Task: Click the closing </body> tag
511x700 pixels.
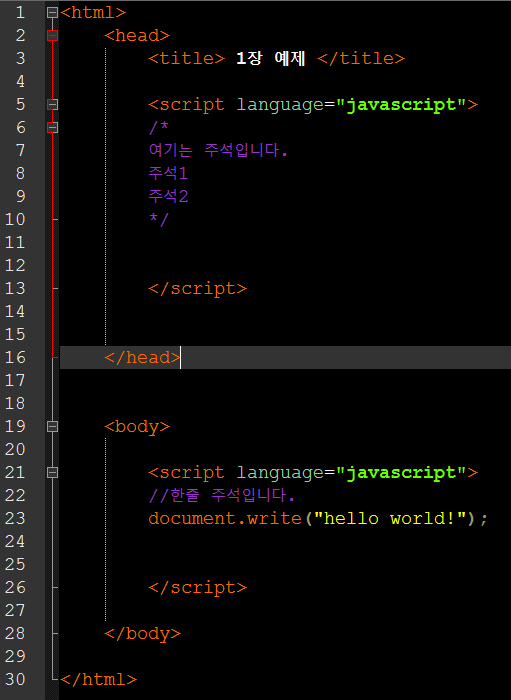Action: (x=142, y=634)
